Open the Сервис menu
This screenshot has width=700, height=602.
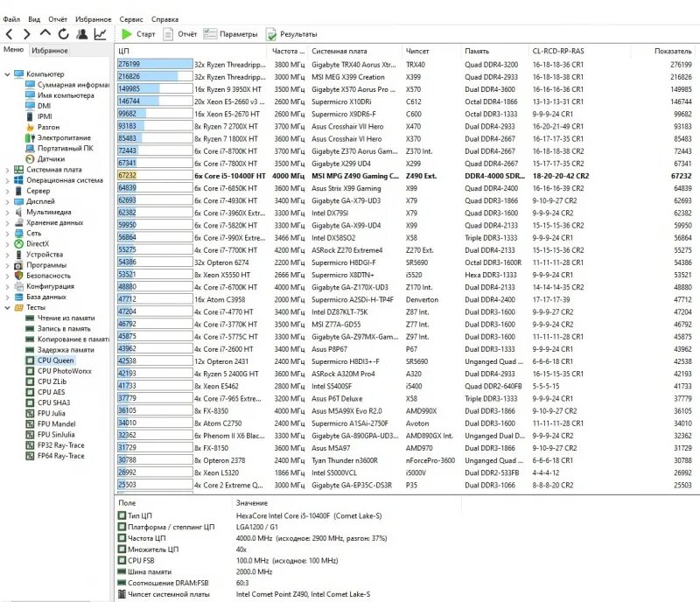131,19
